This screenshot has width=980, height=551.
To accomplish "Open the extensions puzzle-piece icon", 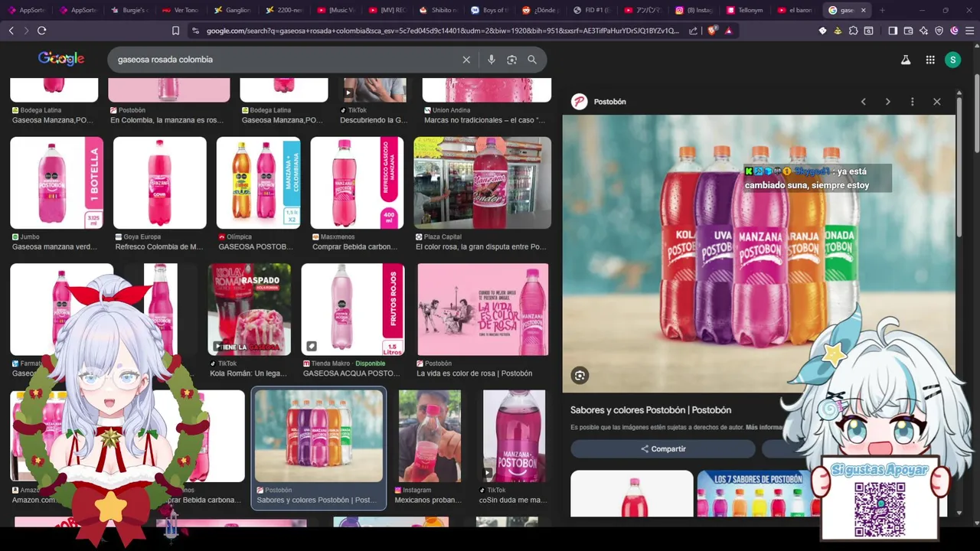I will [x=853, y=31].
